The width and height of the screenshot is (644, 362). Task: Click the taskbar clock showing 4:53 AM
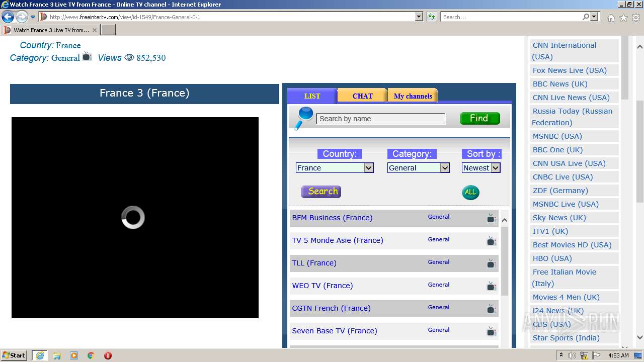pyautogui.click(x=618, y=355)
